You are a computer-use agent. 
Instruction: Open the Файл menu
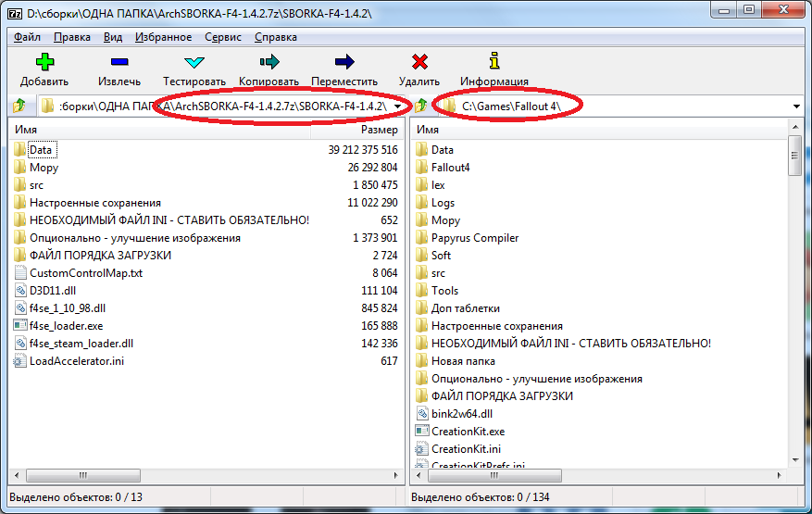point(27,37)
